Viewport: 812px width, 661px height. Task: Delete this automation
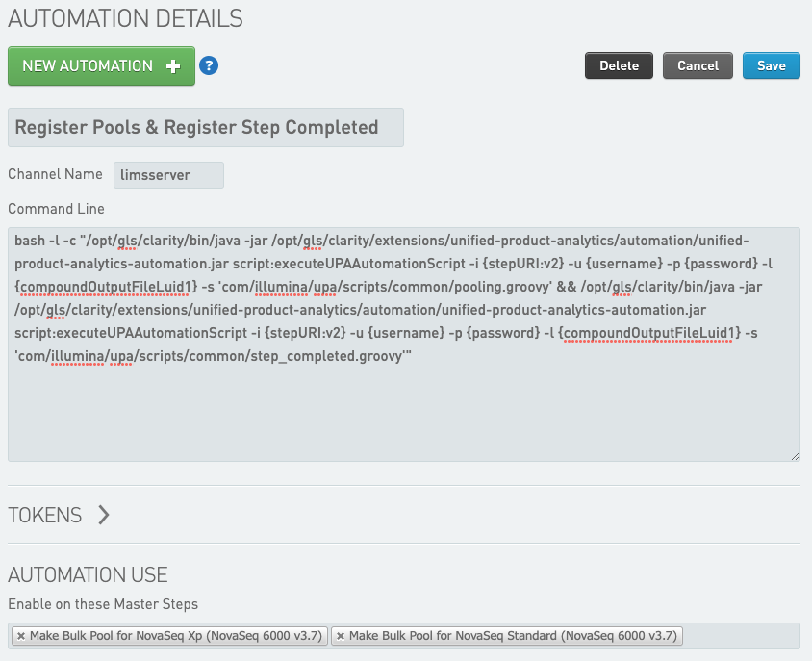[x=619, y=65]
